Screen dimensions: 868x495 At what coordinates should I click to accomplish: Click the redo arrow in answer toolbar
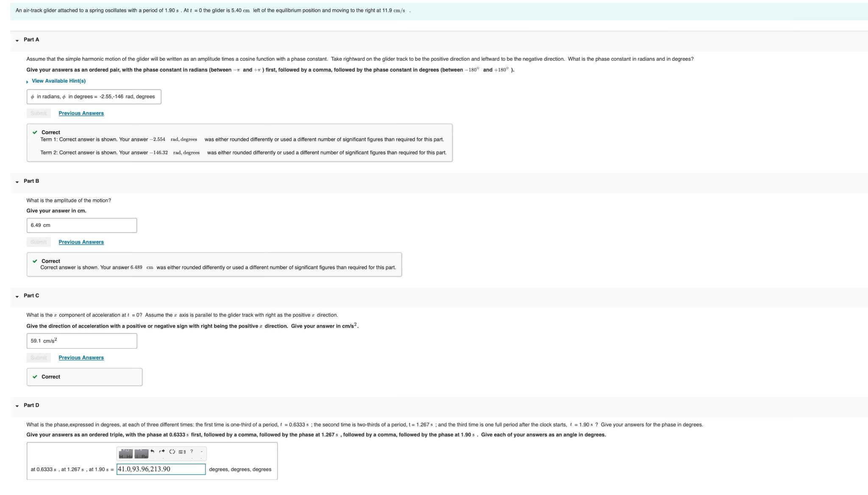[x=162, y=451]
